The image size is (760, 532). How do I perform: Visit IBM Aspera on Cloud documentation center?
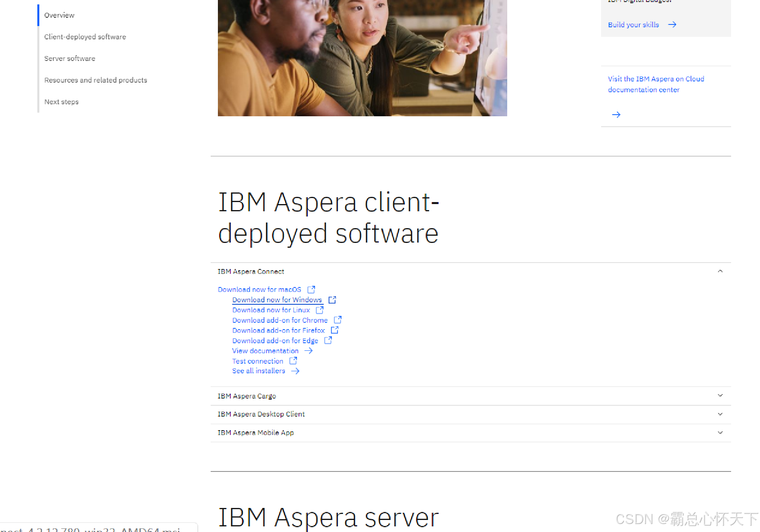[x=656, y=84]
